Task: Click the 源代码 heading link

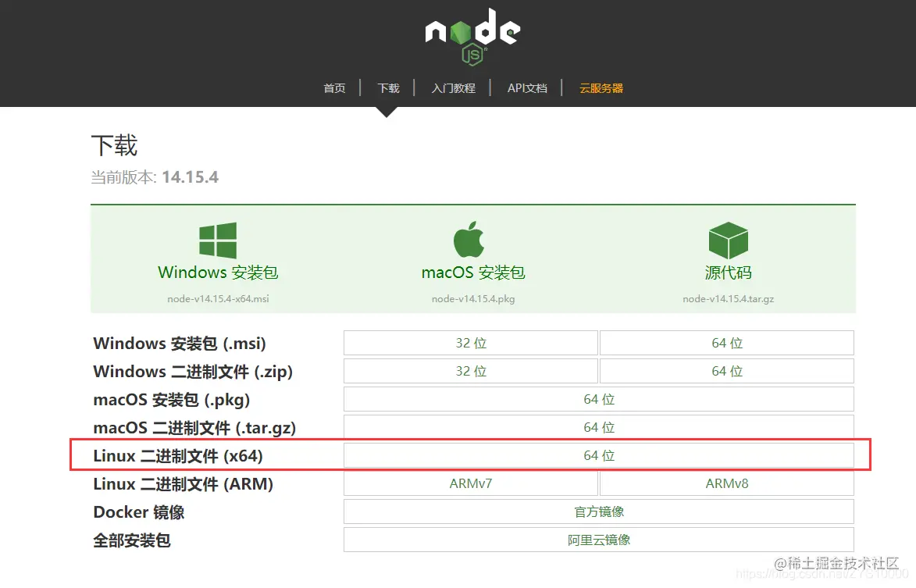Action: (728, 273)
